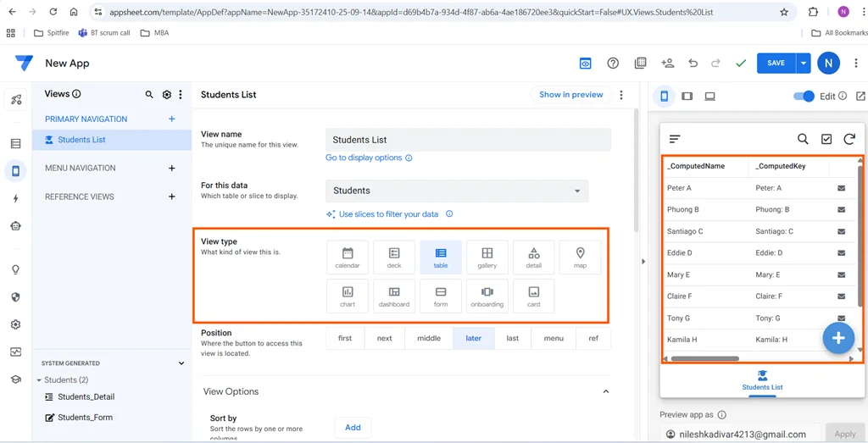Open Go to display options link
Image resolution: width=868 pixels, height=443 pixels.
[364, 158]
